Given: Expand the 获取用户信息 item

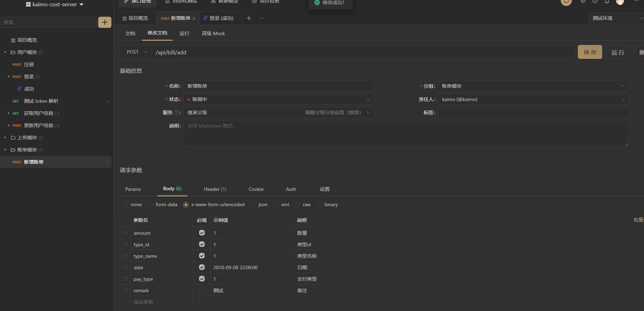Looking at the screenshot, I should tap(9, 113).
